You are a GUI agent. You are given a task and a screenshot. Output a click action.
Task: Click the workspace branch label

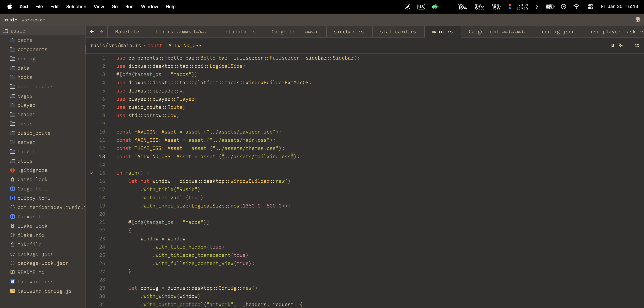33,20
